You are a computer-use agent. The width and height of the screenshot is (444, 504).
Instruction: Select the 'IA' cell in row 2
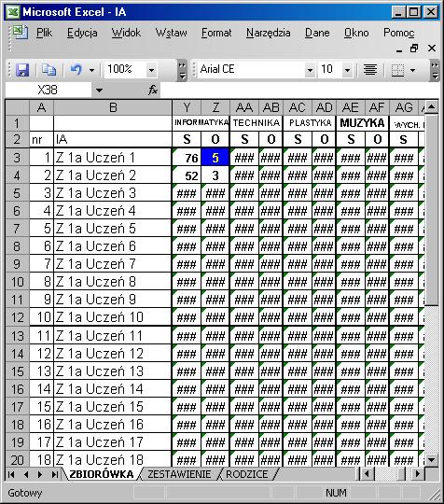coord(113,139)
